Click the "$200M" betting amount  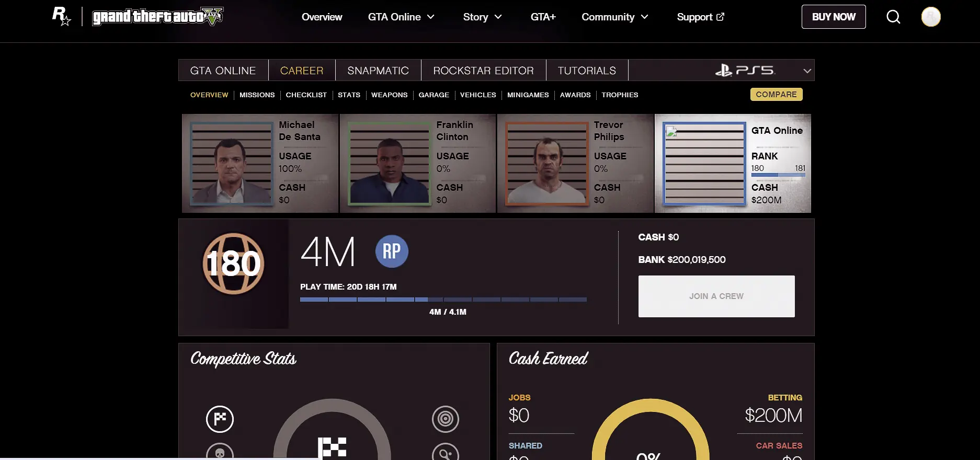coord(773,416)
